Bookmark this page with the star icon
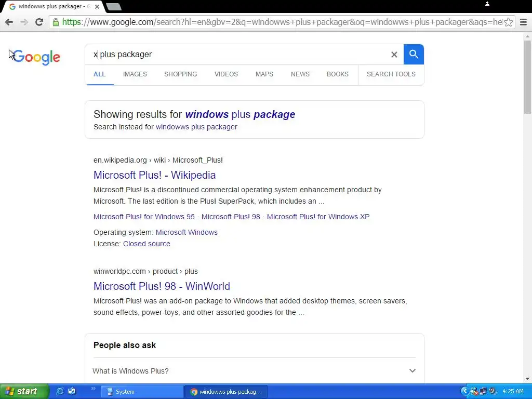Image resolution: width=532 pixels, height=399 pixels. coord(508,22)
